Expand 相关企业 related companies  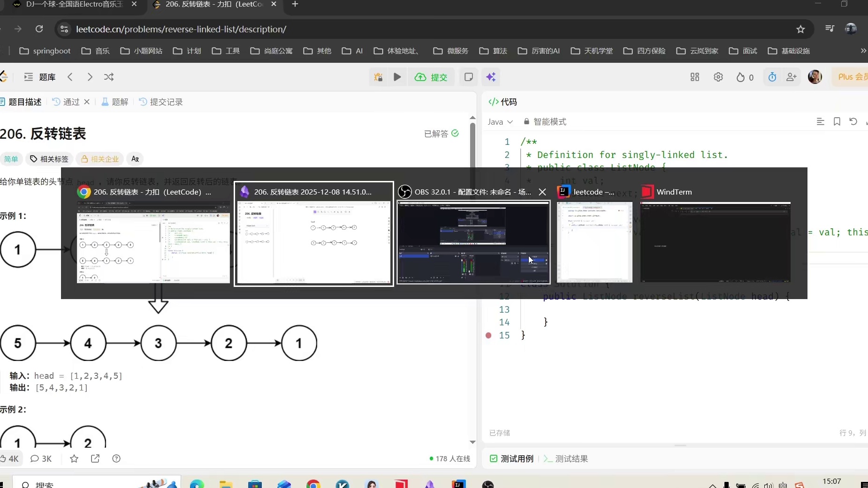[x=99, y=159]
